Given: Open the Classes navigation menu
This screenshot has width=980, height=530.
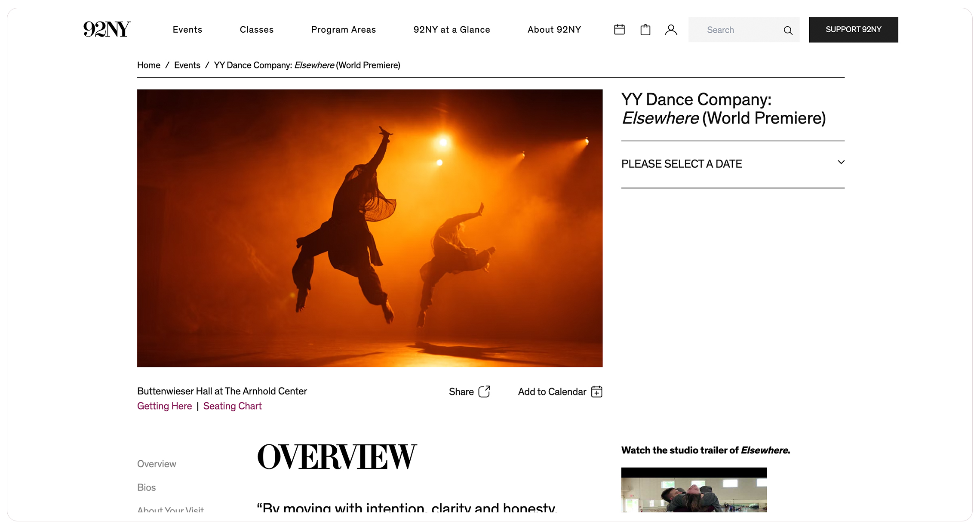Looking at the screenshot, I should click(257, 30).
